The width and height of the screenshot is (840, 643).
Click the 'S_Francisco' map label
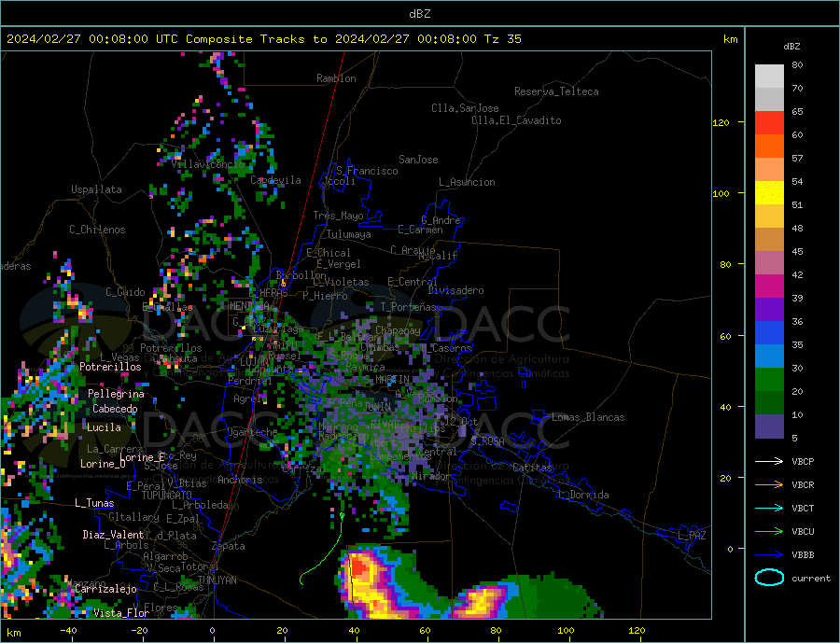pyautogui.click(x=367, y=171)
